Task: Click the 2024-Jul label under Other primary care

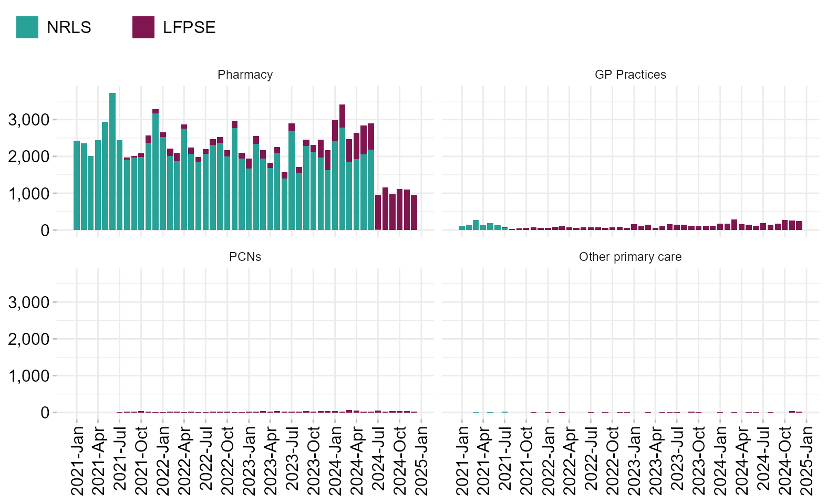Action: pos(763,460)
